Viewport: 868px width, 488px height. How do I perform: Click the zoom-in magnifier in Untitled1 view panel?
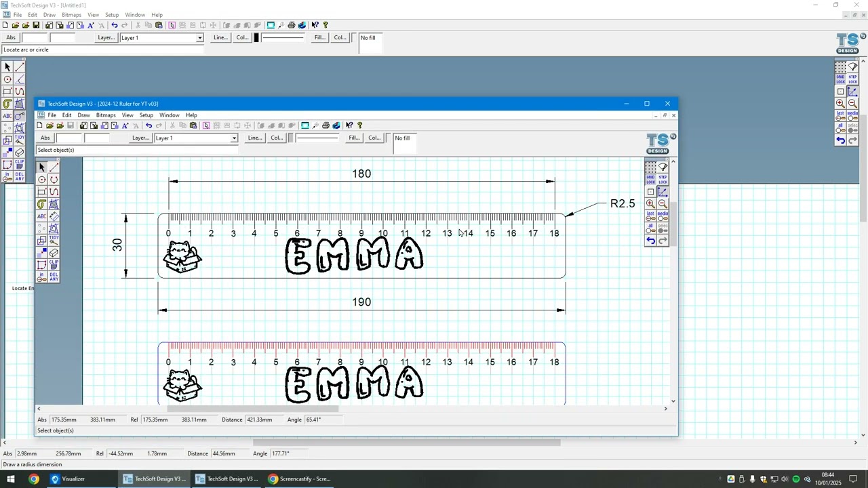[840, 103]
